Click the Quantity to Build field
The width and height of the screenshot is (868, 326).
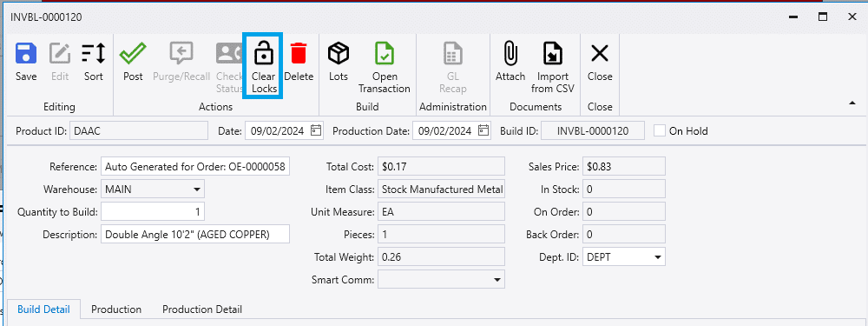pyautogui.click(x=153, y=212)
